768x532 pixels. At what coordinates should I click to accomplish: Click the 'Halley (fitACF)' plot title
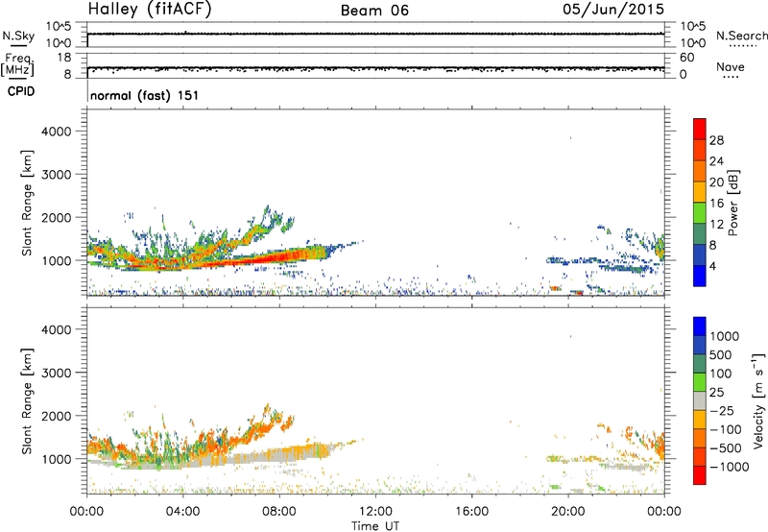point(150,10)
